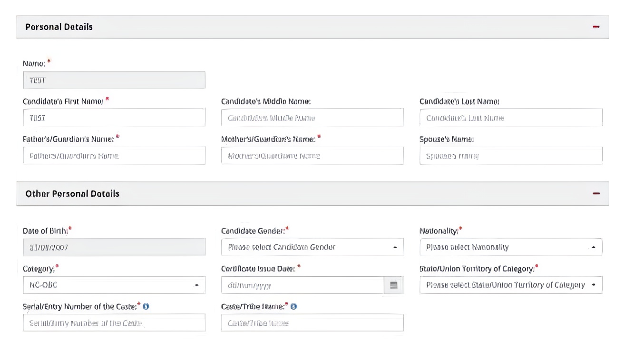The height and width of the screenshot is (342, 644).
Task: Select the Father's/Guardian's Name input
Action: [114, 156]
